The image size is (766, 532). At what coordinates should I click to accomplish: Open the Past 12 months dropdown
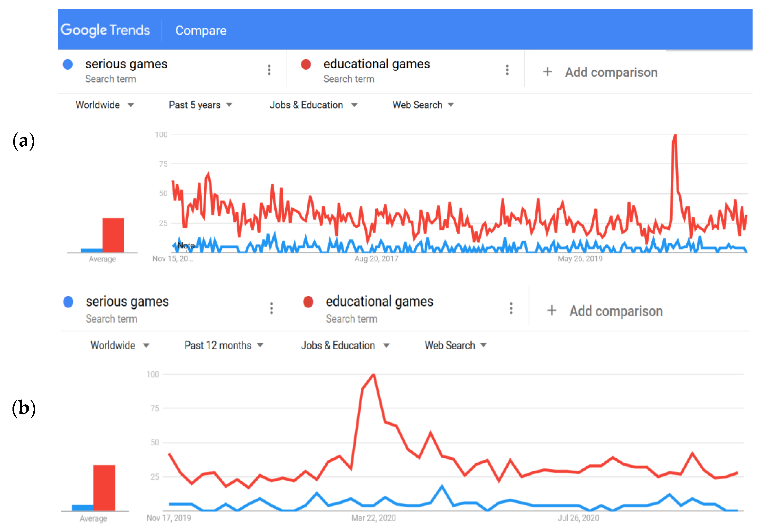(x=223, y=345)
